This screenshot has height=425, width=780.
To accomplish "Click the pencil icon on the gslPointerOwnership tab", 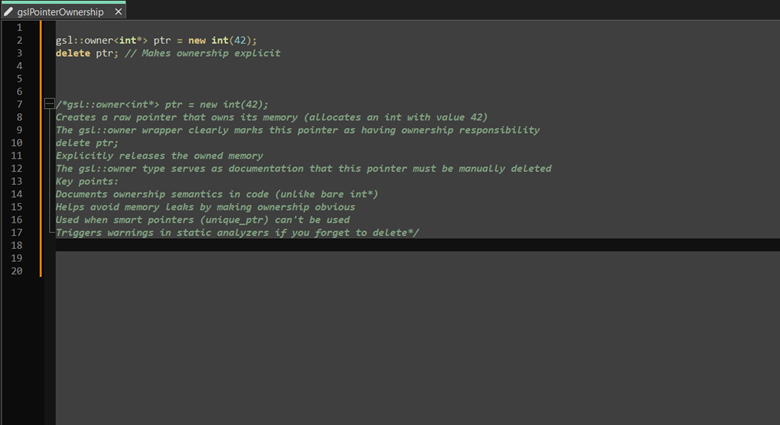I will (9, 11).
